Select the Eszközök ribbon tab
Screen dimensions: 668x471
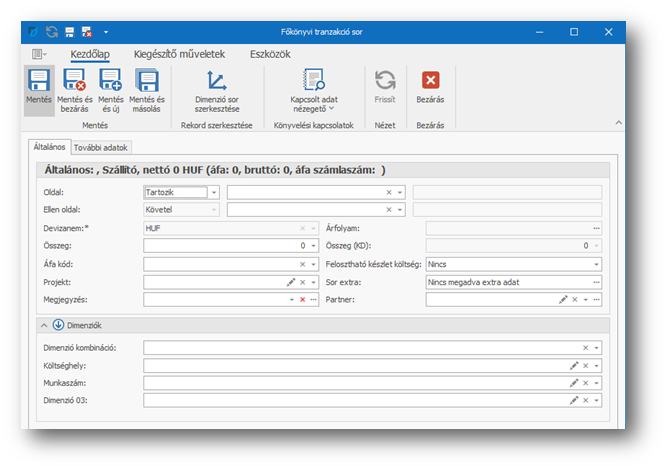[x=270, y=54]
